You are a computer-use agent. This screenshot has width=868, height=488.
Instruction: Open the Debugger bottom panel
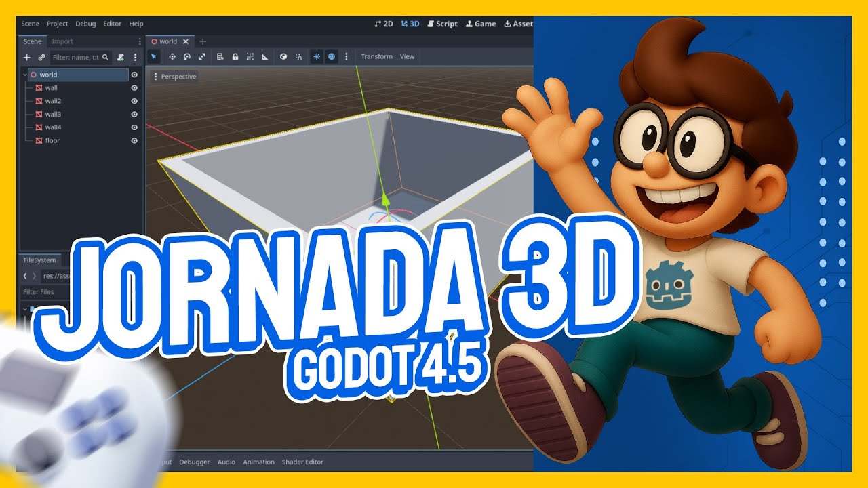click(195, 462)
